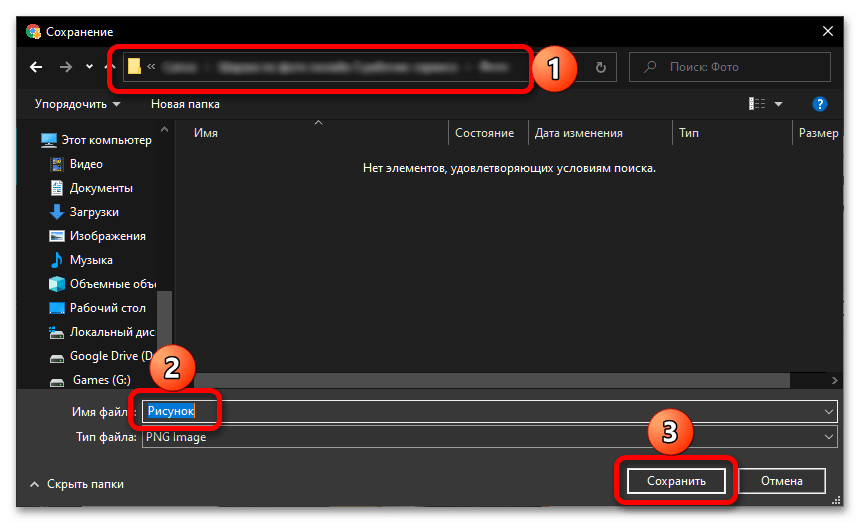Click the 'Отмена' button

point(782,481)
